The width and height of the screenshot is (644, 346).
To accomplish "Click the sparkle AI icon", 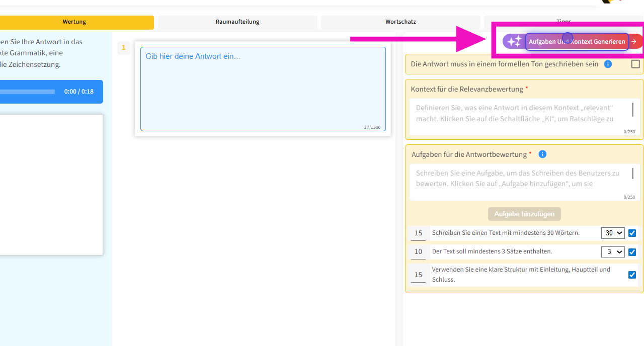I will (514, 42).
